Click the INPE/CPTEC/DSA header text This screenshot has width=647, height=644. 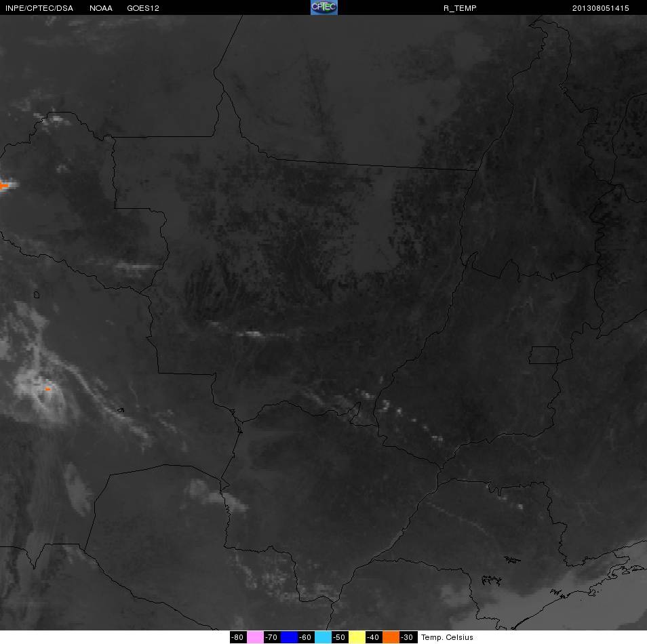(39, 8)
